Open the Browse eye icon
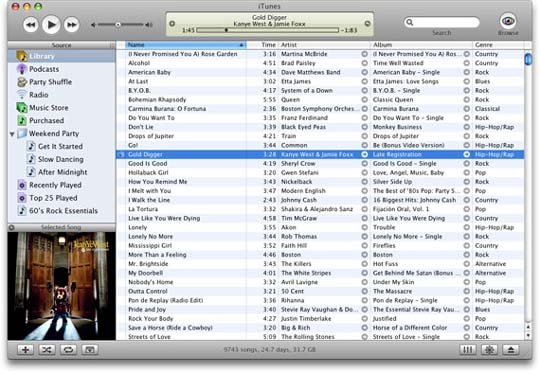Viewport: 540px width, 374px height. click(508, 21)
